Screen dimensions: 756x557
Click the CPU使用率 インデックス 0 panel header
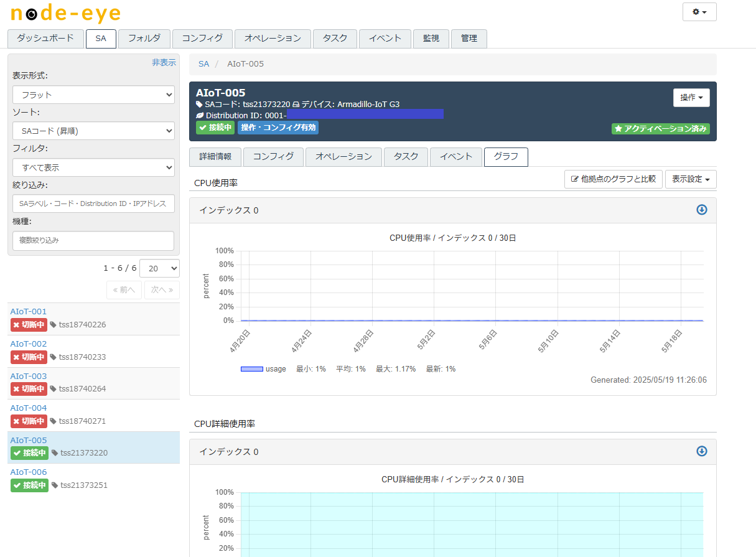click(x=453, y=210)
